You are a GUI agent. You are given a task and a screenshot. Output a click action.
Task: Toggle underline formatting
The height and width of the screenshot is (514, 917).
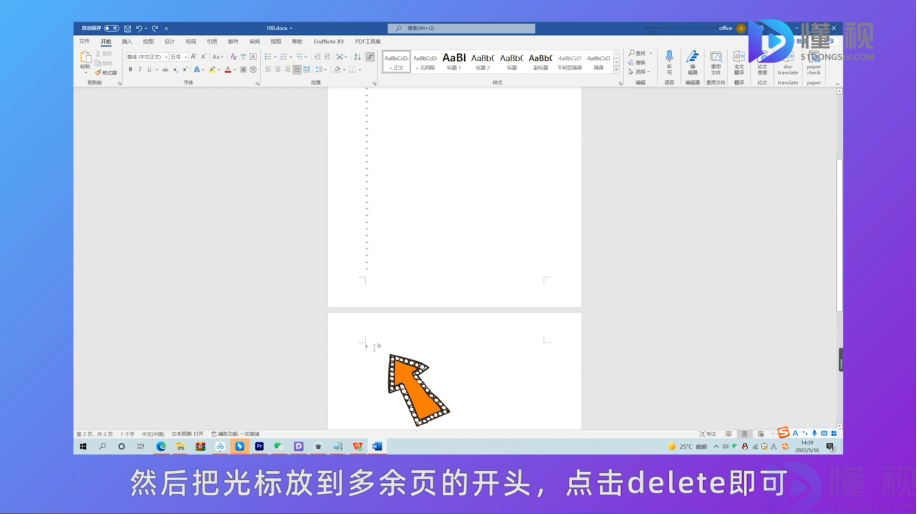(x=149, y=70)
